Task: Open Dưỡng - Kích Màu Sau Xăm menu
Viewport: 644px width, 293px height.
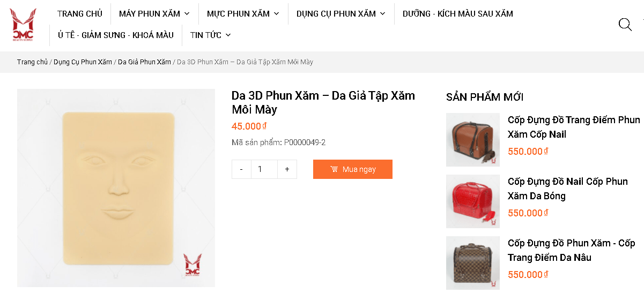Action: (458, 14)
